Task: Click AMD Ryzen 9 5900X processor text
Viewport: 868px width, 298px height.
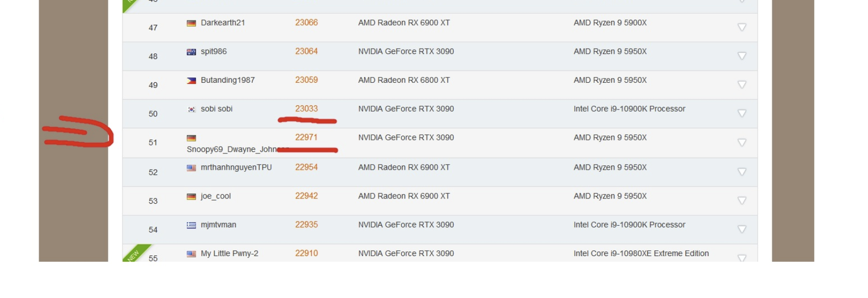Action: (610, 23)
